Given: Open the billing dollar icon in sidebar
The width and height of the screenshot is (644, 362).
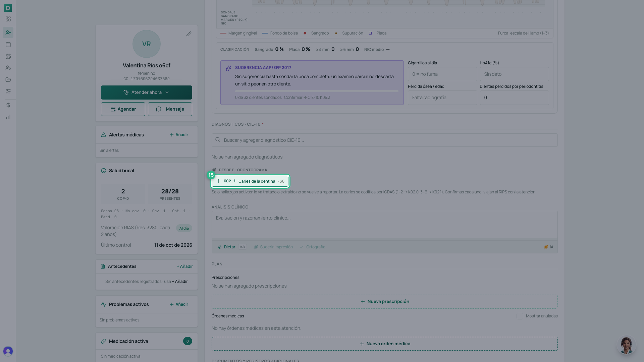Looking at the screenshot, I should (8, 105).
